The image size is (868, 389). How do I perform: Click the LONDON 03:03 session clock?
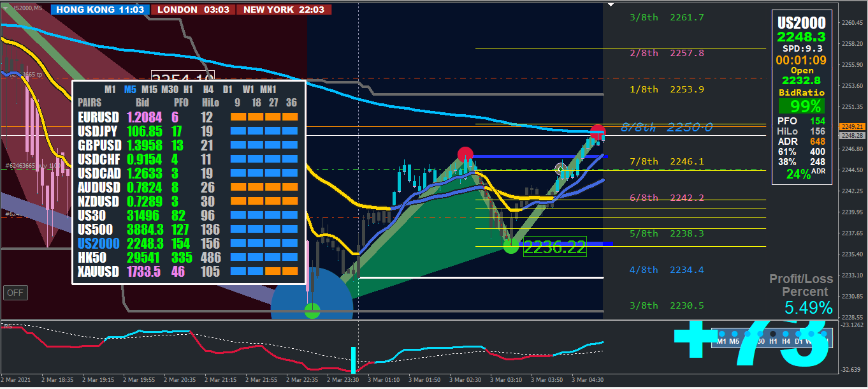(x=193, y=10)
